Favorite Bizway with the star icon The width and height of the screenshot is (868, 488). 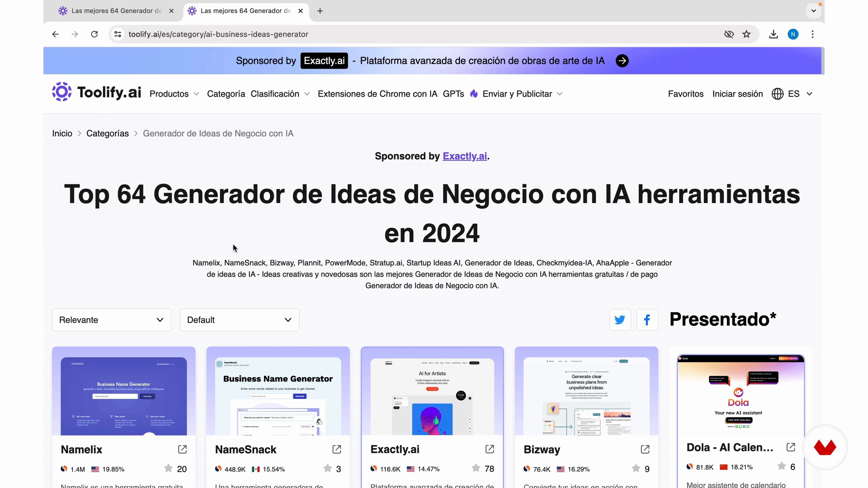[636, 468]
